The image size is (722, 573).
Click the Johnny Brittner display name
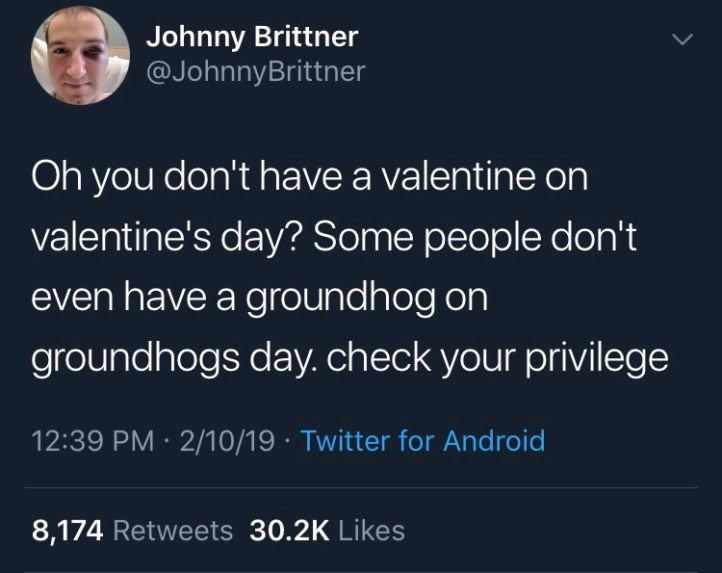click(251, 38)
